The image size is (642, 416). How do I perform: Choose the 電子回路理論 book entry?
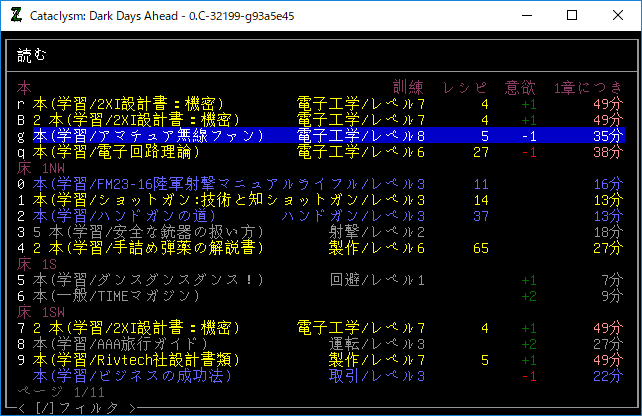(x=118, y=152)
